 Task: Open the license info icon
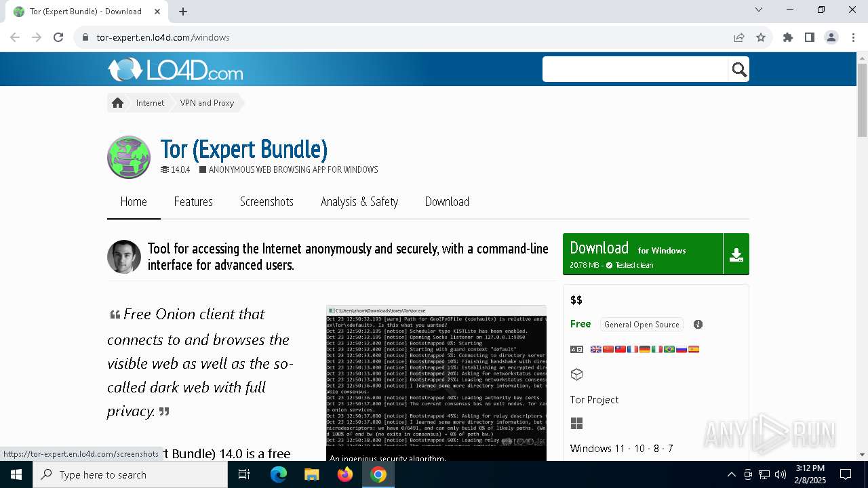(698, 325)
